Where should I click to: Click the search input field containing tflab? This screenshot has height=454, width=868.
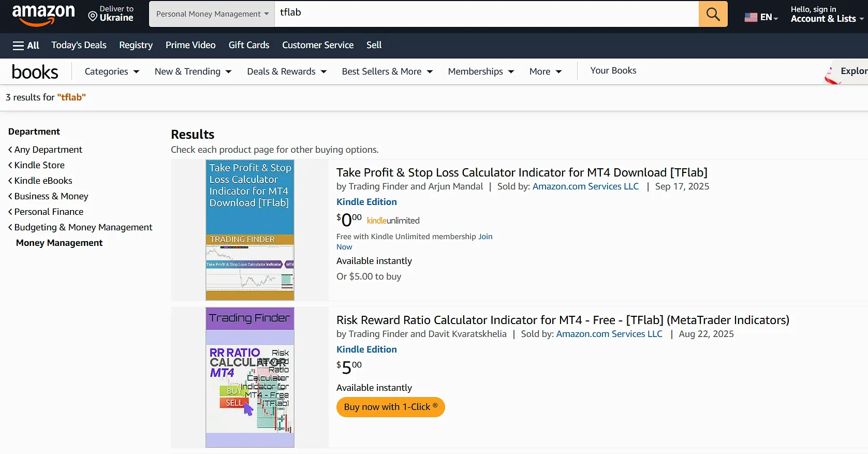(487, 13)
